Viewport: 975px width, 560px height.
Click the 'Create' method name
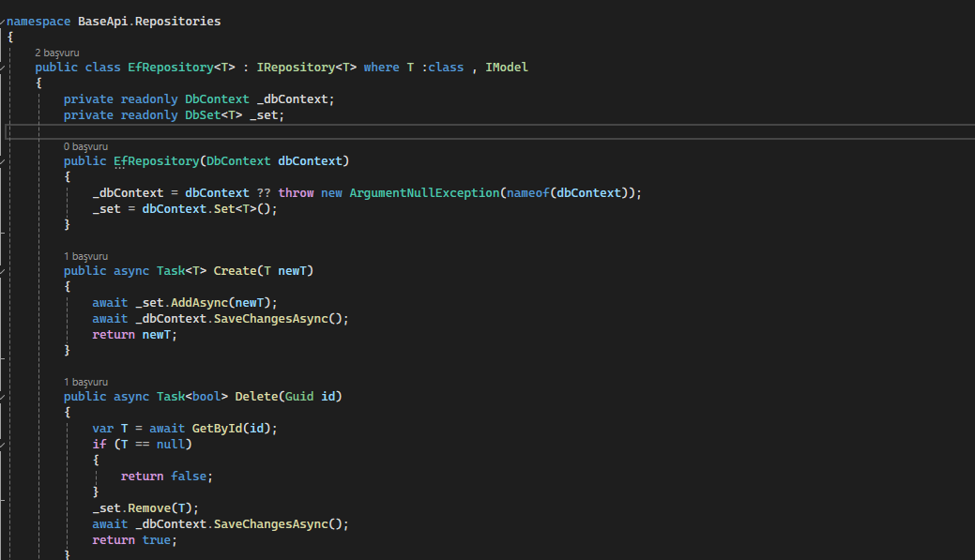pos(235,271)
